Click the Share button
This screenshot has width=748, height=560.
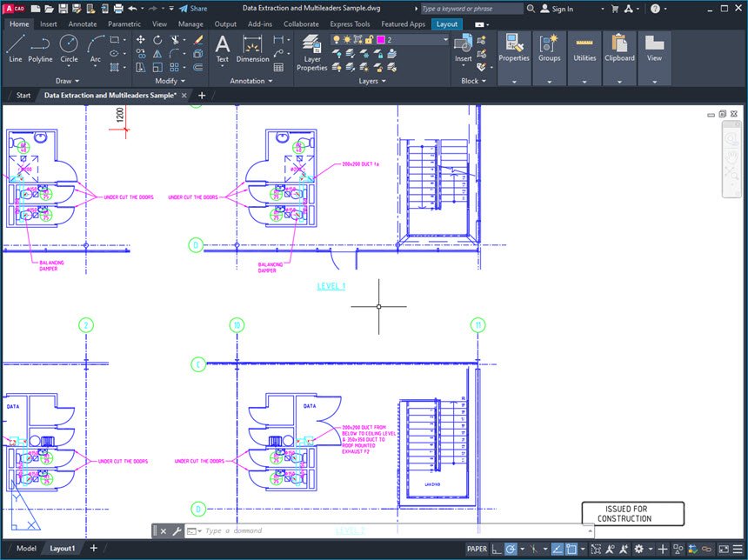[x=193, y=9]
